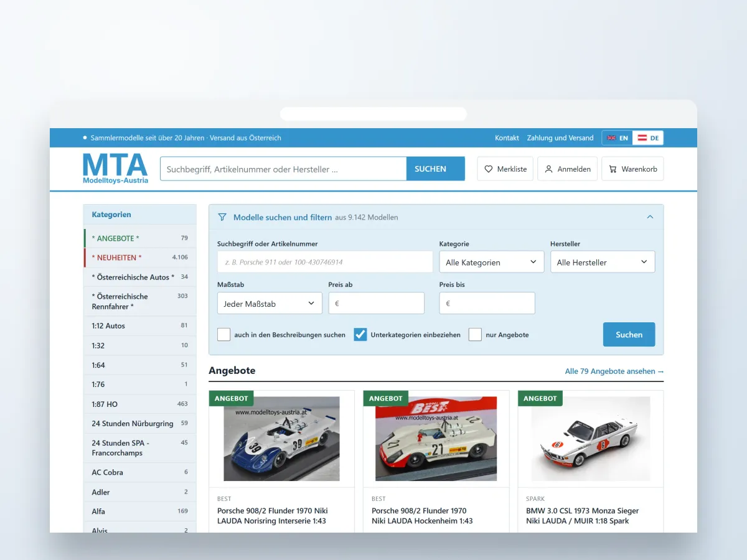Collapse the 'Modelle suchen und filtern' panel
The width and height of the screenshot is (747, 560).
tap(650, 217)
